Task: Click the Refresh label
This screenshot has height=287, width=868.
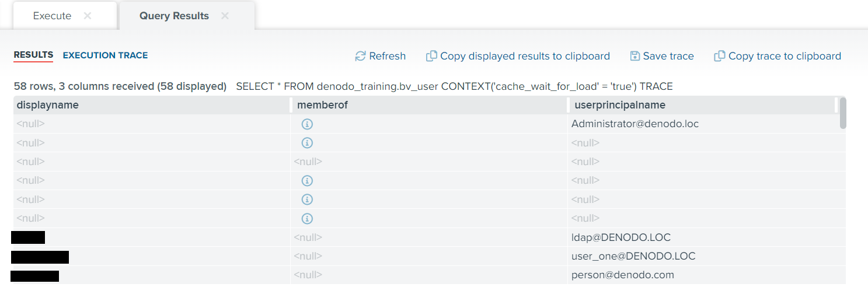Action: click(388, 56)
